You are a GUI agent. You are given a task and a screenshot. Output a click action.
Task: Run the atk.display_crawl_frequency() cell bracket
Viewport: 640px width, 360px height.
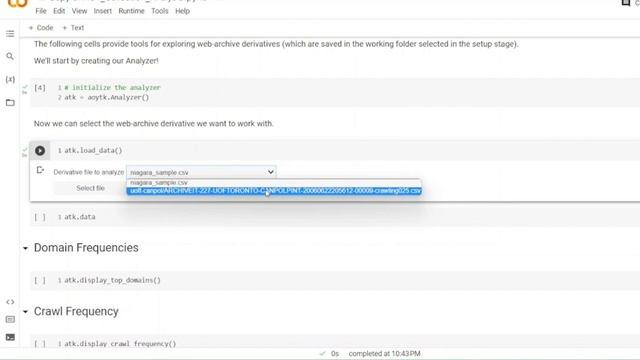40,344
